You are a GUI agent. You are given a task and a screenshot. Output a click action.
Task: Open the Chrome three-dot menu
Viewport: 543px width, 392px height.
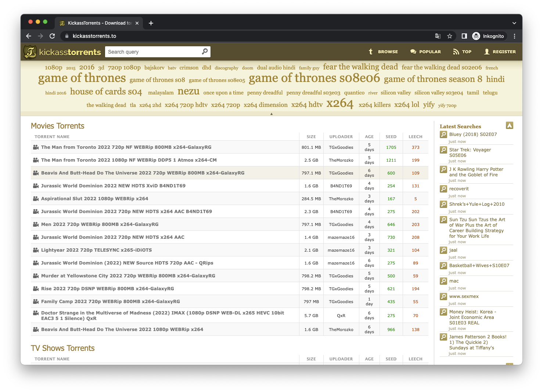tap(514, 36)
